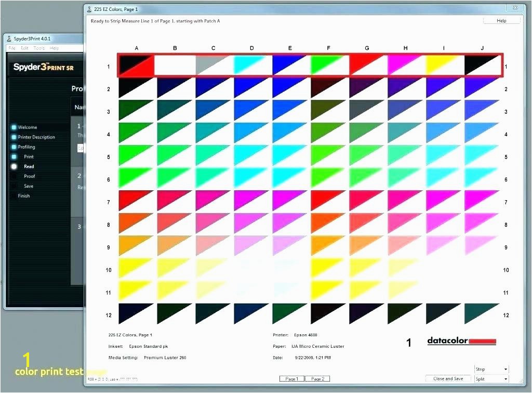
Task: Click the black/red patch A1
Action: coord(136,65)
